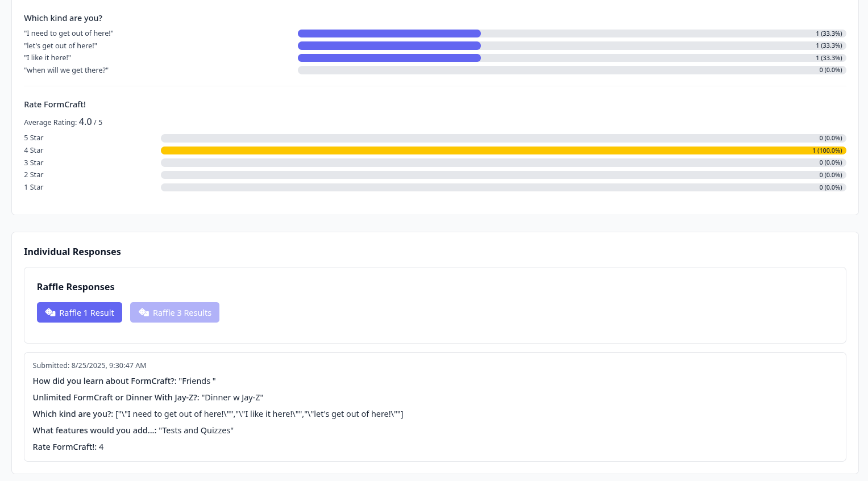Screen dimensions: 868x481
Task: Click the "2 Star" label
Action: [34, 175]
